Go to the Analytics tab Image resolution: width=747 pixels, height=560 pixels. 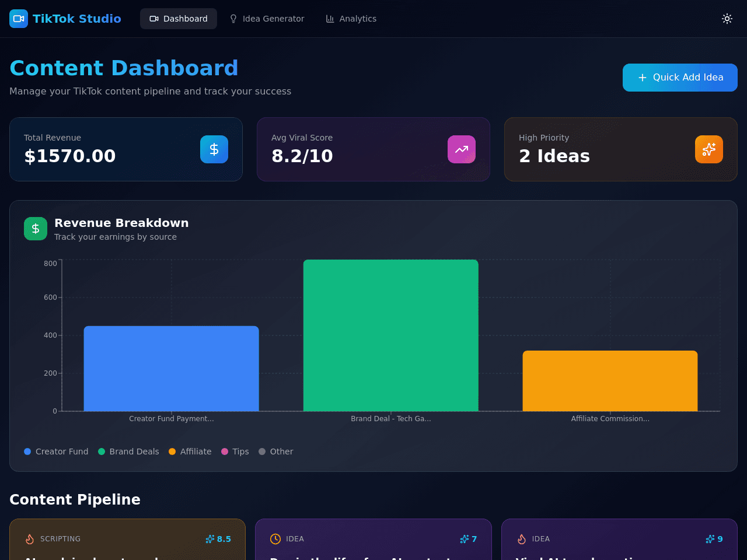pyautogui.click(x=351, y=19)
